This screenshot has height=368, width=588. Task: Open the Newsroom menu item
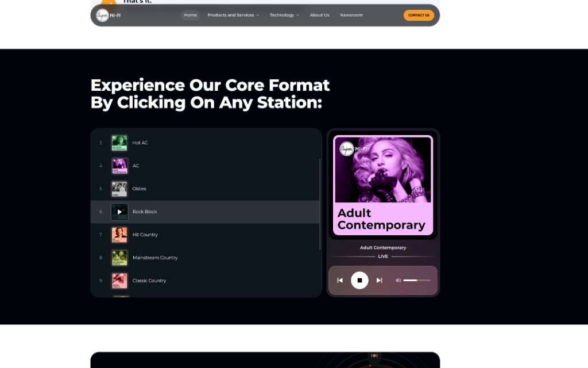click(351, 15)
